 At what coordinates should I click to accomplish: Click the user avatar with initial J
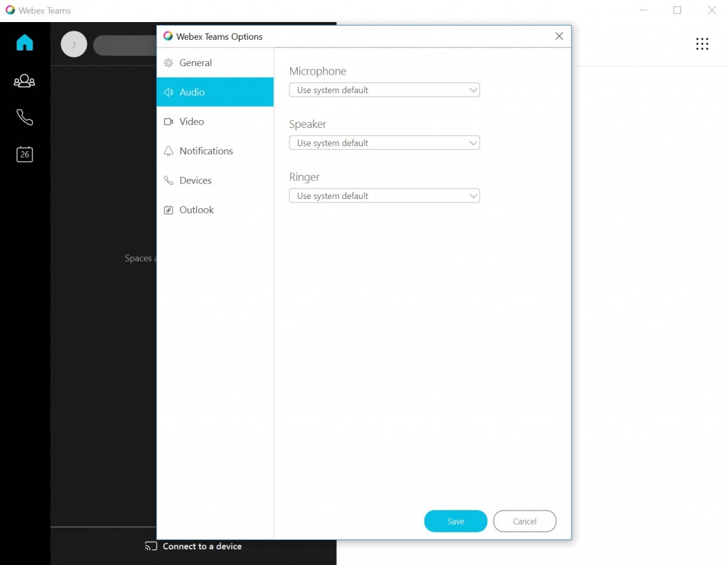(x=74, y=44)
